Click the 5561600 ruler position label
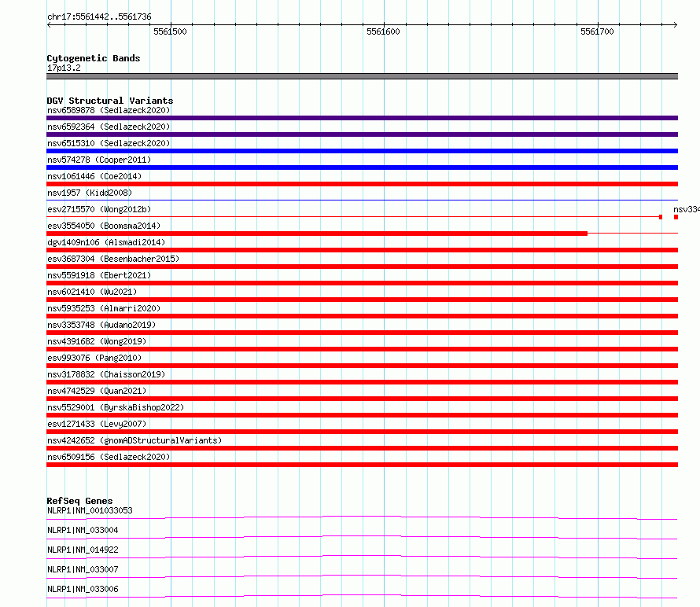Image resolution: width=700 pixels, height=607 pixels. (383, 31)
